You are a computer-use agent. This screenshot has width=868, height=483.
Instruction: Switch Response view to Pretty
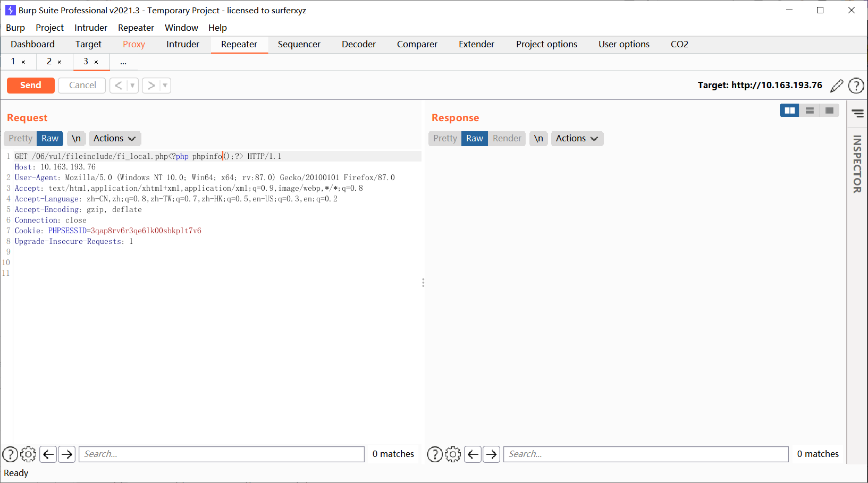445,139
